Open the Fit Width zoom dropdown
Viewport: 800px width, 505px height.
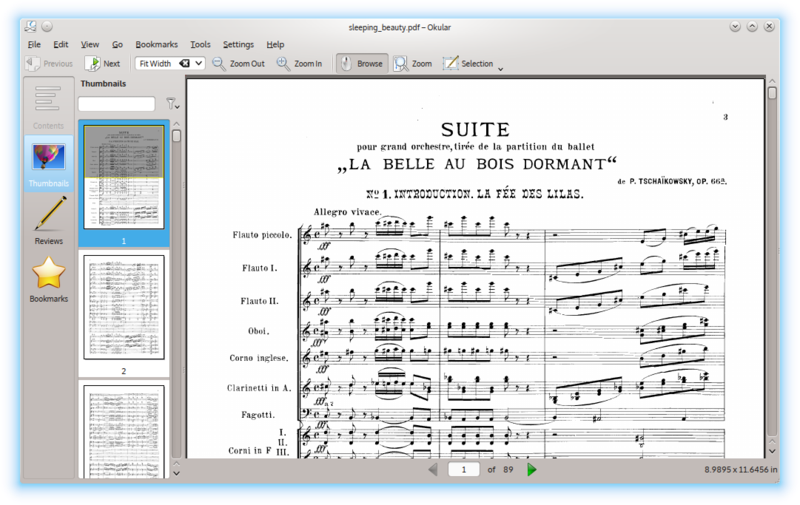coord(198,64)
